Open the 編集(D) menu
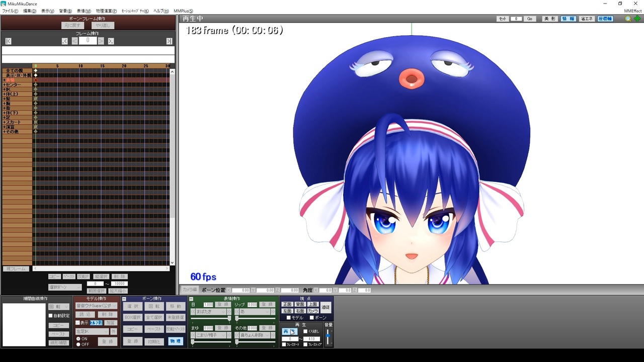The height and width of the screenshot is (362, 644). coord(30,11)
